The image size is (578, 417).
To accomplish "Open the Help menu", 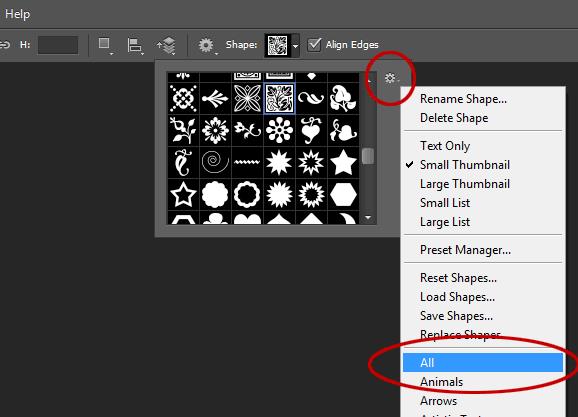I will coord(17,14).
